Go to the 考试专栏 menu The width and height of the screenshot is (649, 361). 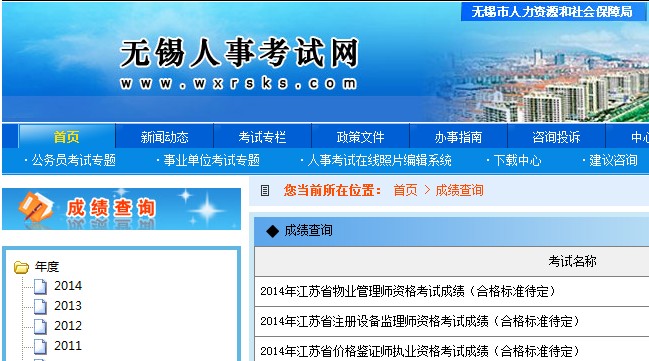[x=262, y=137]
